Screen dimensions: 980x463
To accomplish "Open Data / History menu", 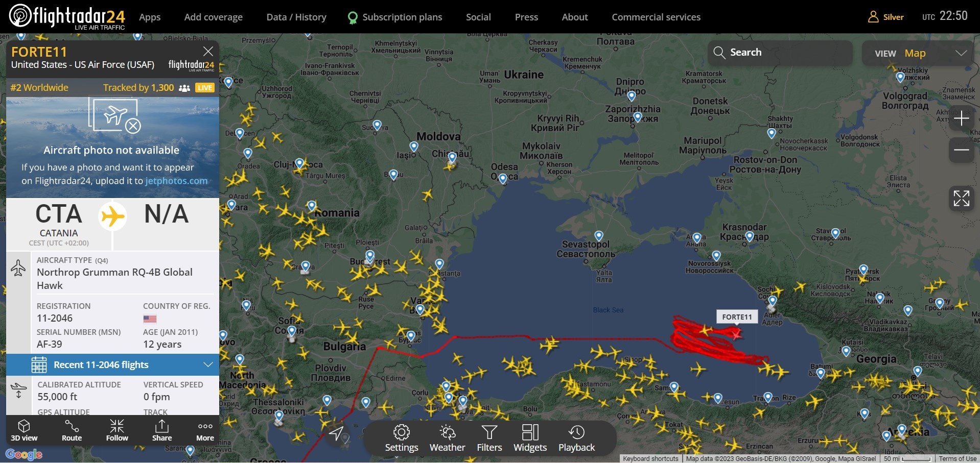I will (296, 17).
